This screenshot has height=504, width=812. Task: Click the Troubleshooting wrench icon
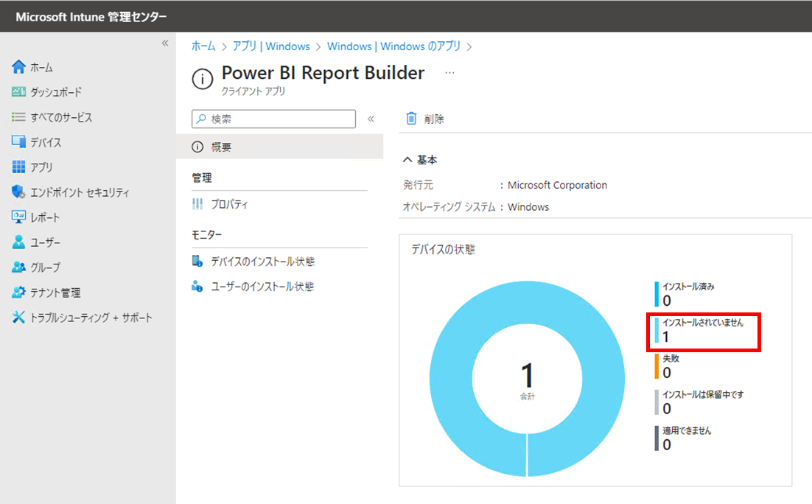[x=18, y=317]
